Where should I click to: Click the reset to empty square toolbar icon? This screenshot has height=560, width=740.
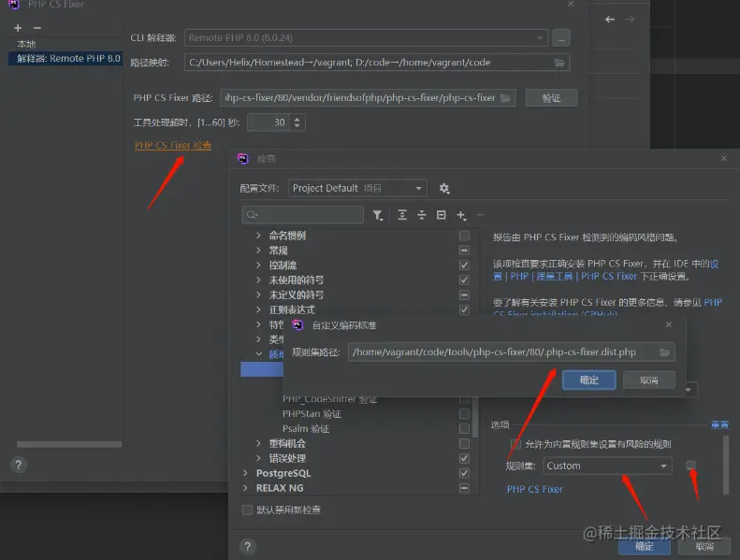pyautogui.click(x=441, y=215)
